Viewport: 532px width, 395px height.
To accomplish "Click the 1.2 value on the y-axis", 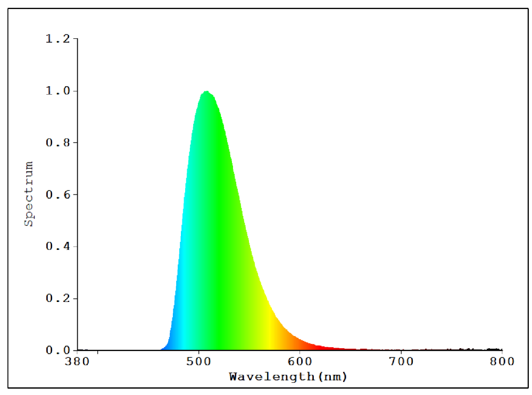I will [x=57, y=38].
